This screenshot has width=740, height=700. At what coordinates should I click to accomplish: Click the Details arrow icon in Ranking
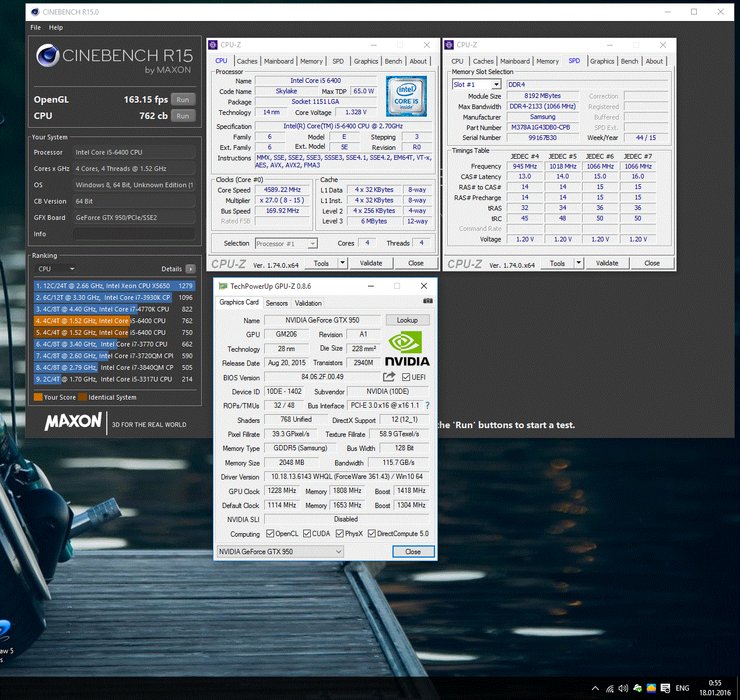(x=190, y=269)
